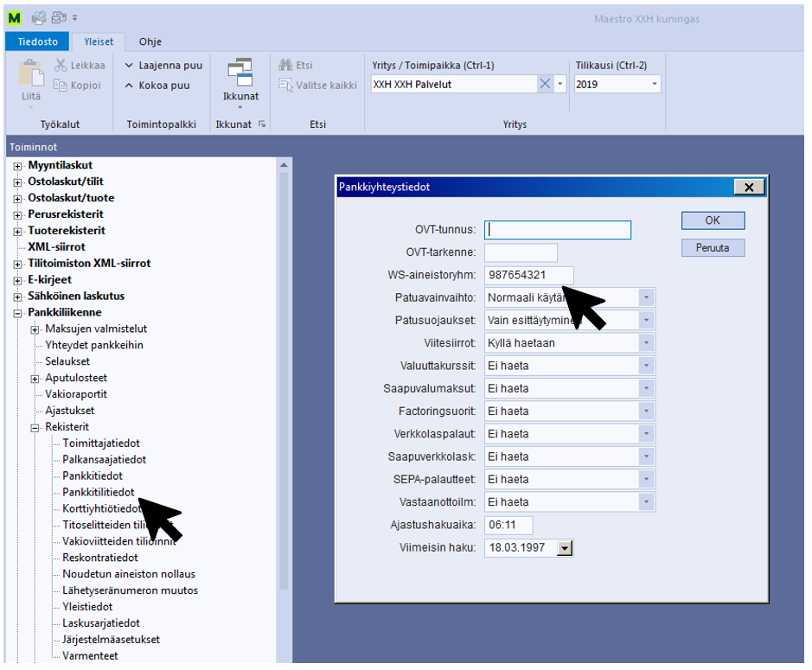Click the Etsi binoculars icon
The image size is (812, 670).
[x=286, y=65]
